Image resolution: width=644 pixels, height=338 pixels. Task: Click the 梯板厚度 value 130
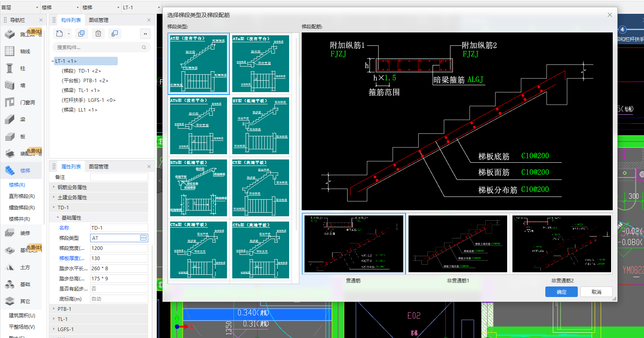point(119,258)
